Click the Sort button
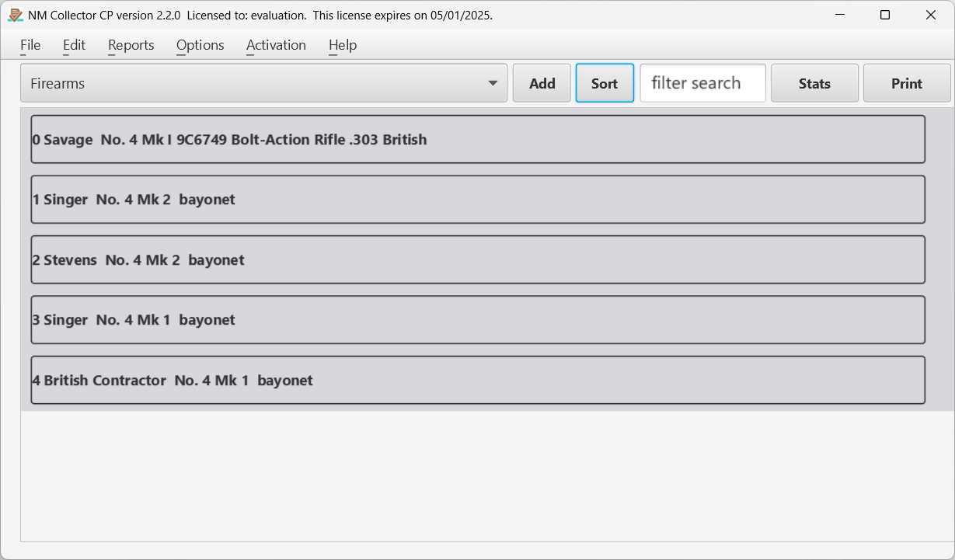Screen dimensions: 955x560 605,83
